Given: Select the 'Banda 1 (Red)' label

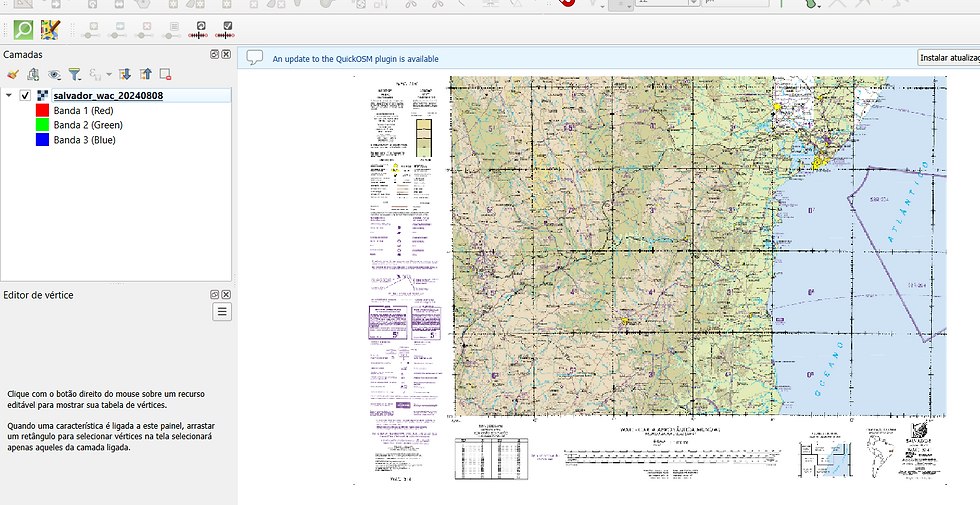Looking at the screenshot, I should 83,110.
